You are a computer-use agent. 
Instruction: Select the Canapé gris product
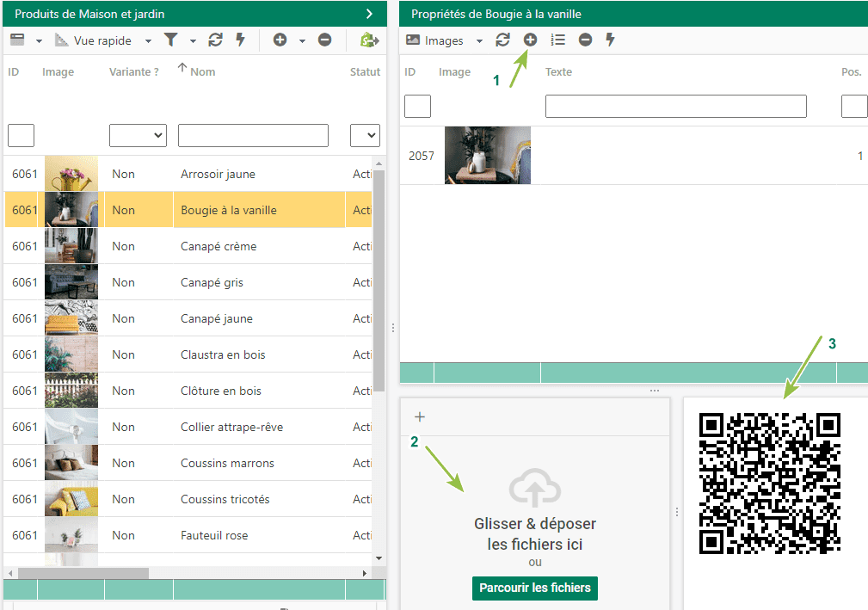click(x=188, y=282)
